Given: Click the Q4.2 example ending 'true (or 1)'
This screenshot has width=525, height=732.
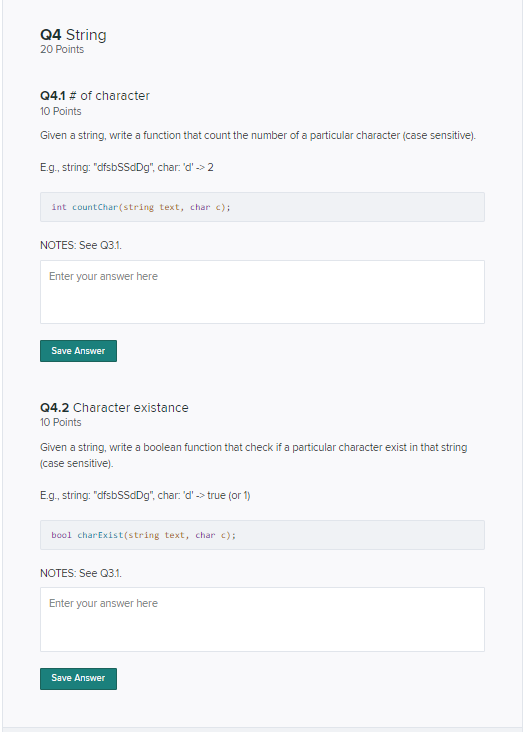Looking at the screenshot, I should [x=145, y=495].
